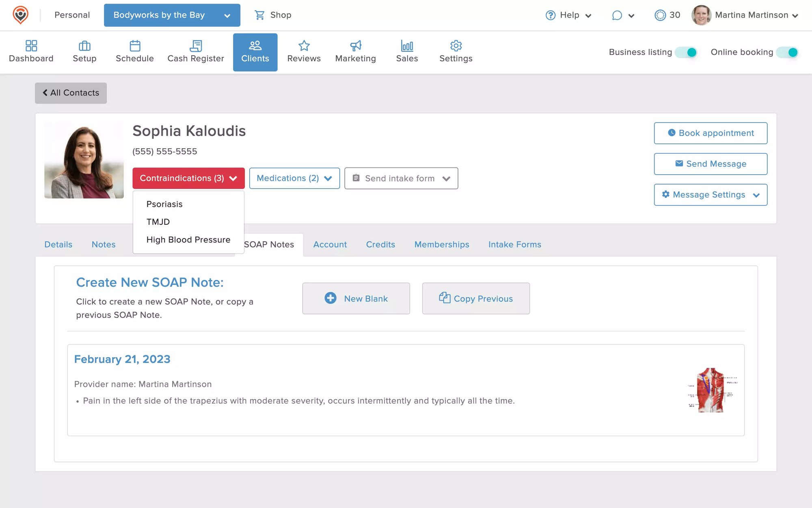
Task: Go back to All Contacts
Action: point(71,93)
